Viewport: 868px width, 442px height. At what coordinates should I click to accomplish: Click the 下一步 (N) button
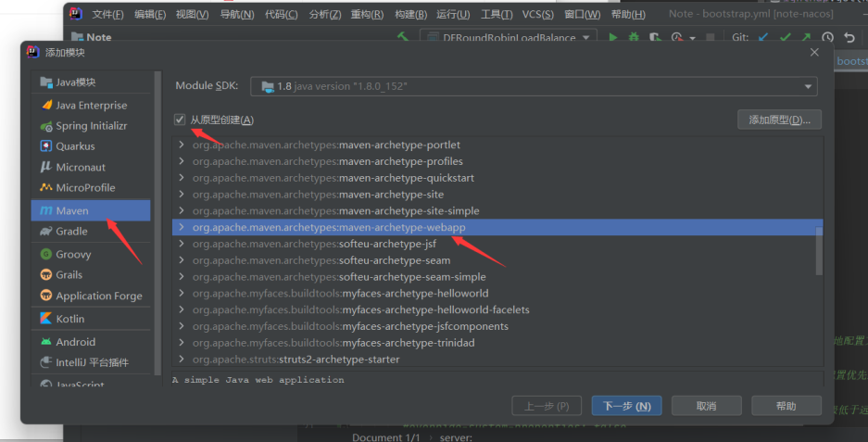626,406
